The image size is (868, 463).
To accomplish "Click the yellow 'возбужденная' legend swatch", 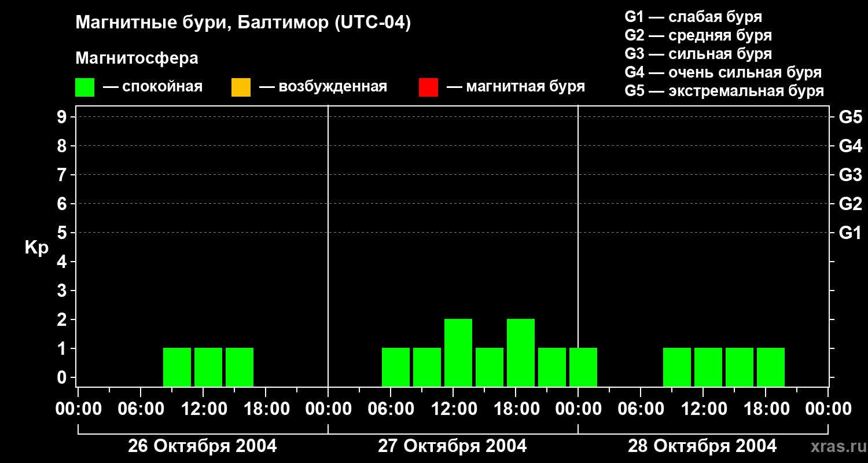I will pyautogui.click(x=241, y=87).
